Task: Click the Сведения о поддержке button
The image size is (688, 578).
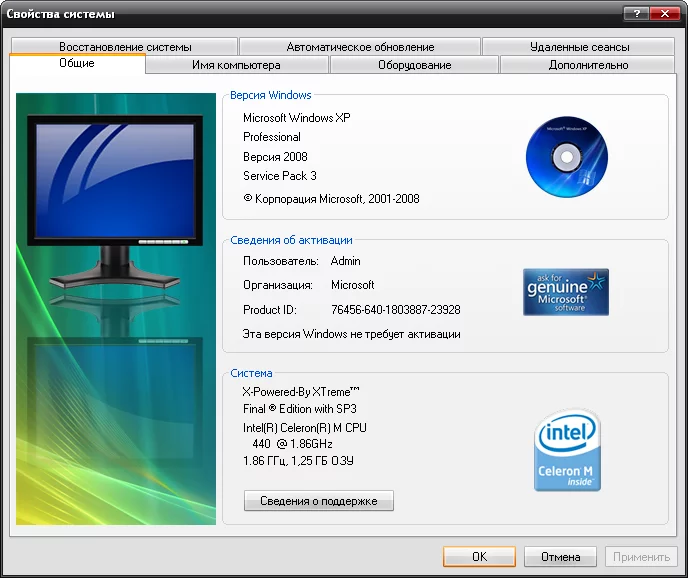Action: [319, 501]
